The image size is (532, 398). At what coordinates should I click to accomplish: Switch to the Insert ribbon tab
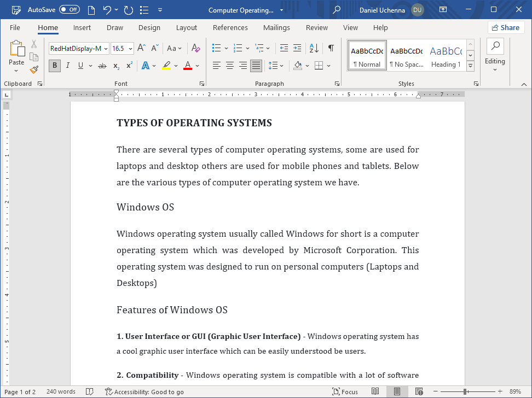82,27
